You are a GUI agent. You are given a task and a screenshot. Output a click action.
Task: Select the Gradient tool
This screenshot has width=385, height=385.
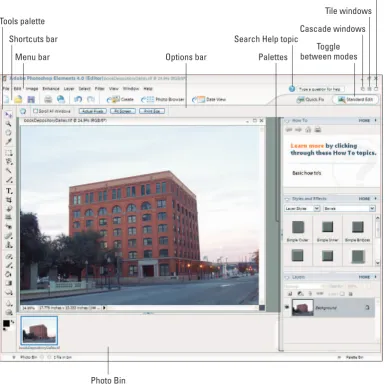[9, 283]
